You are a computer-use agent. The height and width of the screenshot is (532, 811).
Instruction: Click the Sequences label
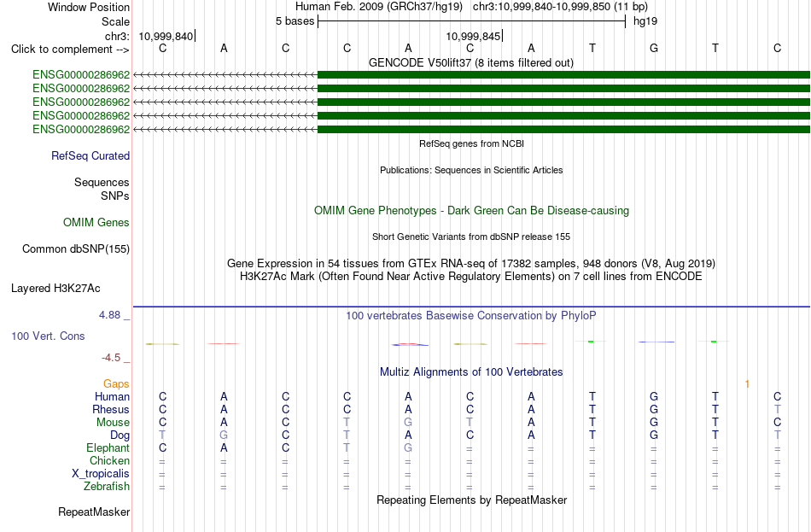(102, 182)
